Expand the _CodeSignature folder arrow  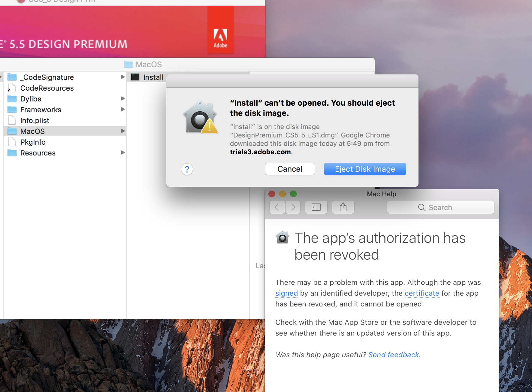[123, 77]
